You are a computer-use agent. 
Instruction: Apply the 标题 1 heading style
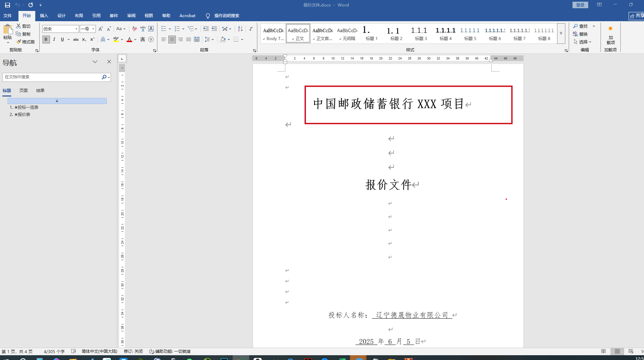tap(372, 34)
